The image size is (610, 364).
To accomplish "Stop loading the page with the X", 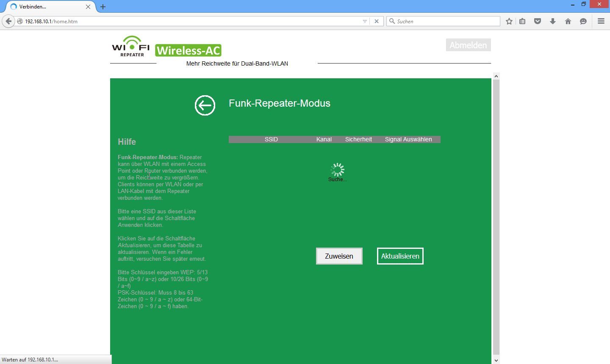I will pyautogui.click(x=376, y=21).
